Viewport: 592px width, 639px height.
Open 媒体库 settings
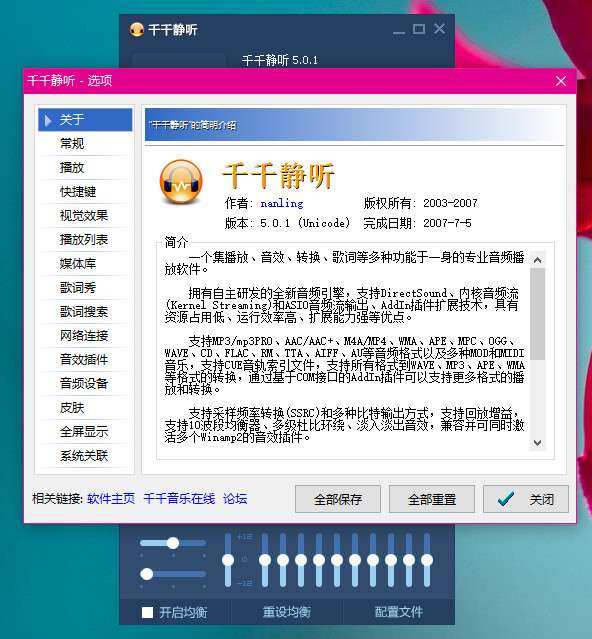click(85, 264)
